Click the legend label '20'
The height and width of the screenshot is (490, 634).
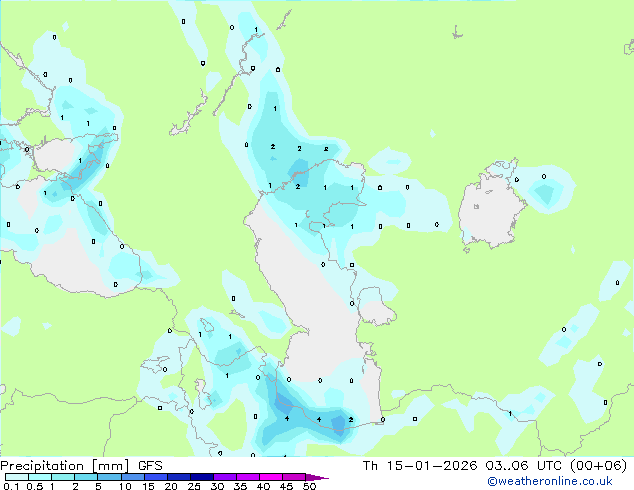pos(171,486)
